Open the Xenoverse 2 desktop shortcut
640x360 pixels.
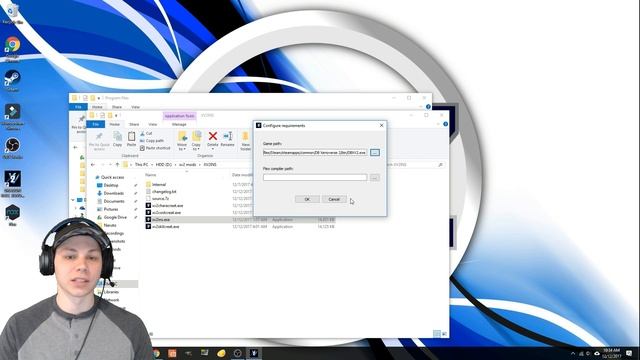[12, 184]
